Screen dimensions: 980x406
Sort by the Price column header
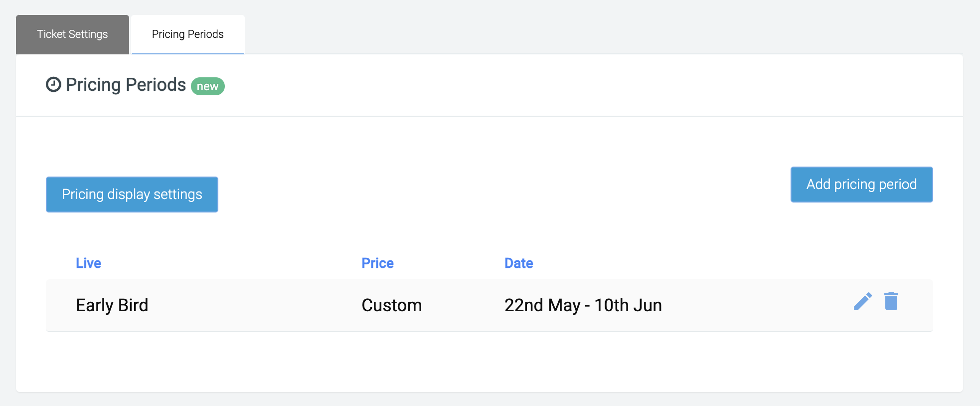(377, 263)
